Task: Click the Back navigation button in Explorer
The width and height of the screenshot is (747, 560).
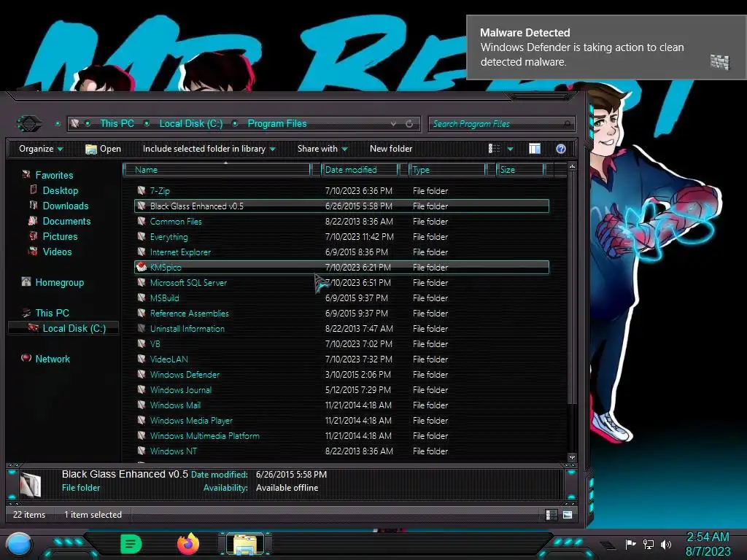Action: point(29,124)
